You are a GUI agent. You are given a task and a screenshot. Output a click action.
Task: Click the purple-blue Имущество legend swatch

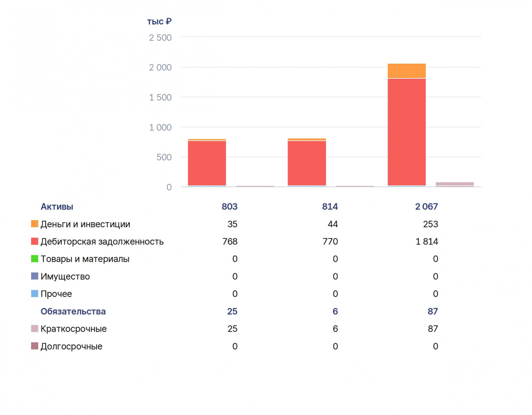pos(34,276)
